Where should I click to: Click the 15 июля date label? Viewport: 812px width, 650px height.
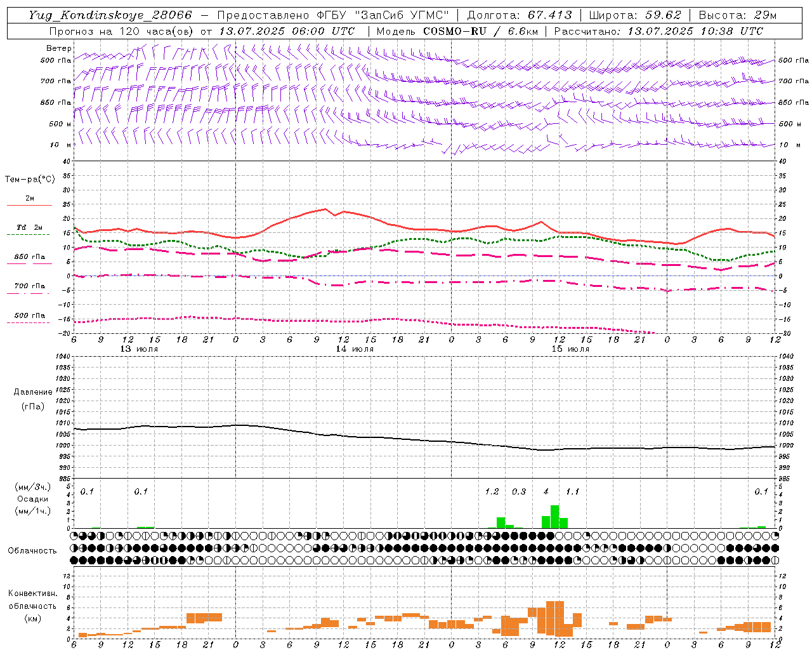pos(570,349)
